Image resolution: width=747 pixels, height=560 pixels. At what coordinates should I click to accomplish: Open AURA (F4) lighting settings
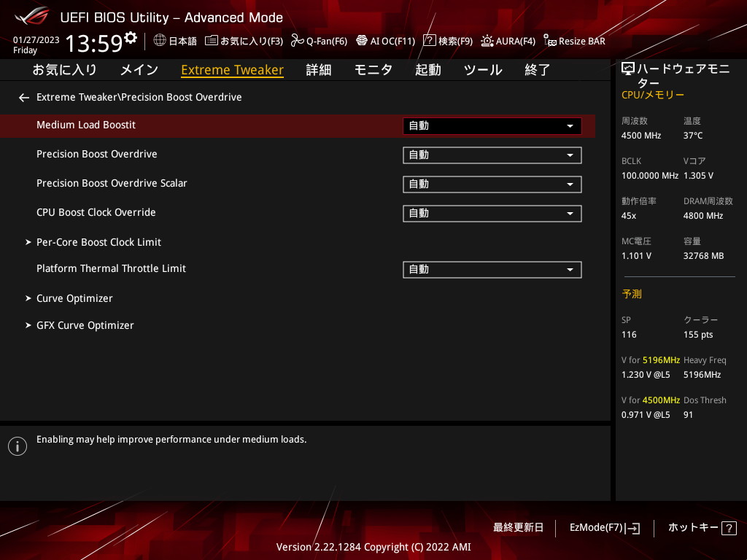(487, 41)
